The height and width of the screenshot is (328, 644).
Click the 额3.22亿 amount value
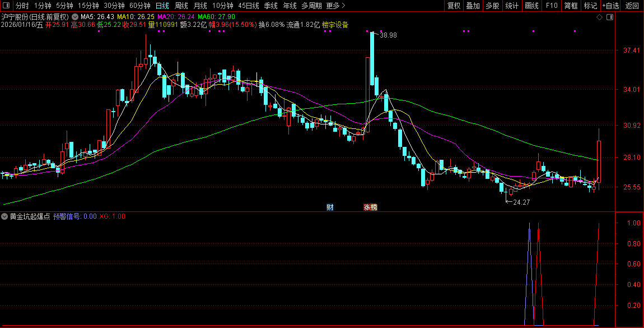pos(193,25)
